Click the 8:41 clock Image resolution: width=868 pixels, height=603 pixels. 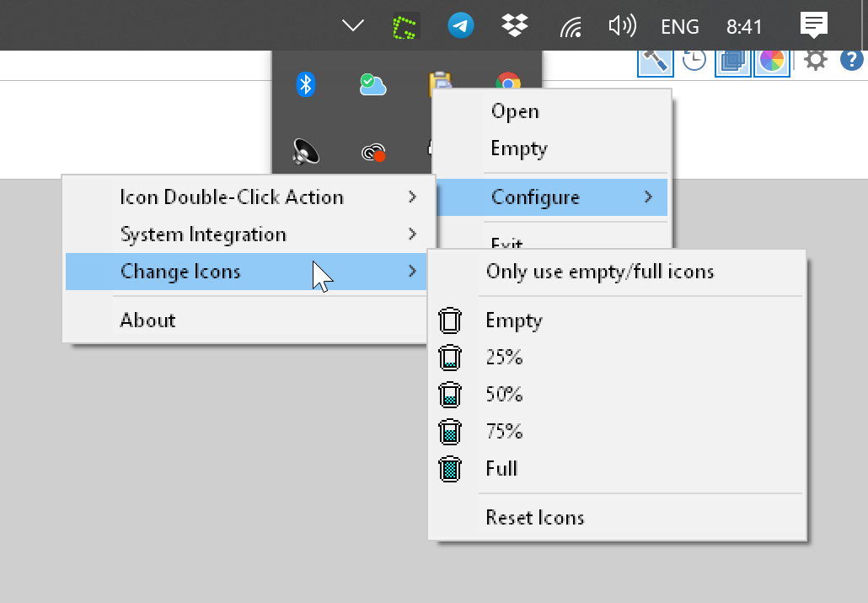point(744,27)
